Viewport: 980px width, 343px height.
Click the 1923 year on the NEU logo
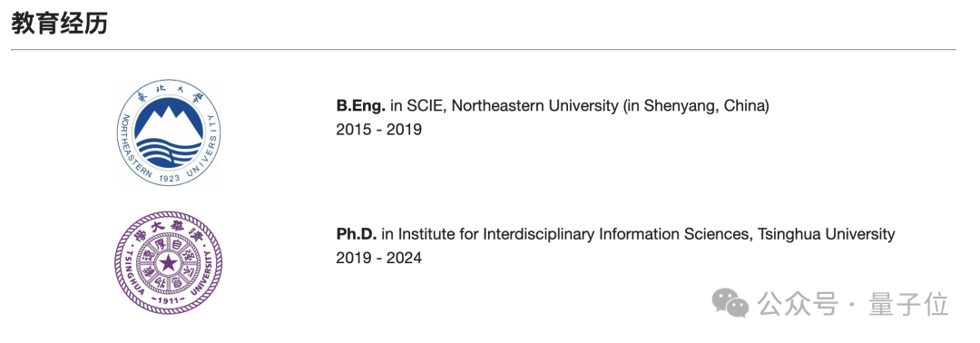click(x=170, y=178)
